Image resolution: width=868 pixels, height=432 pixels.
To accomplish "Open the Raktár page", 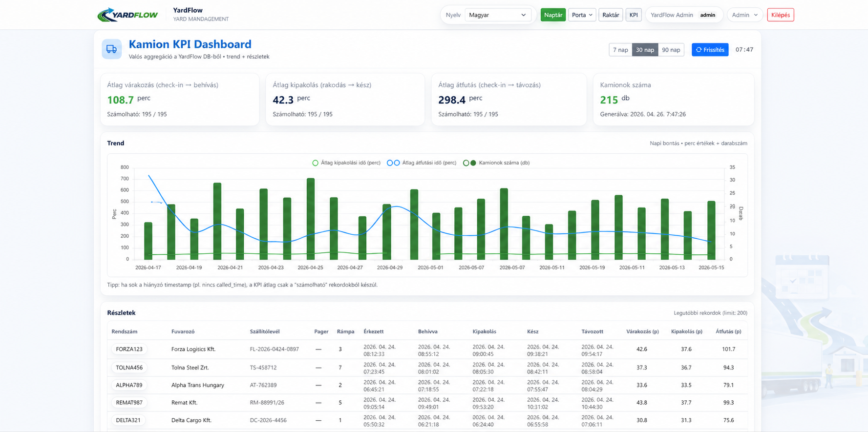I will [x=611, y=15].
